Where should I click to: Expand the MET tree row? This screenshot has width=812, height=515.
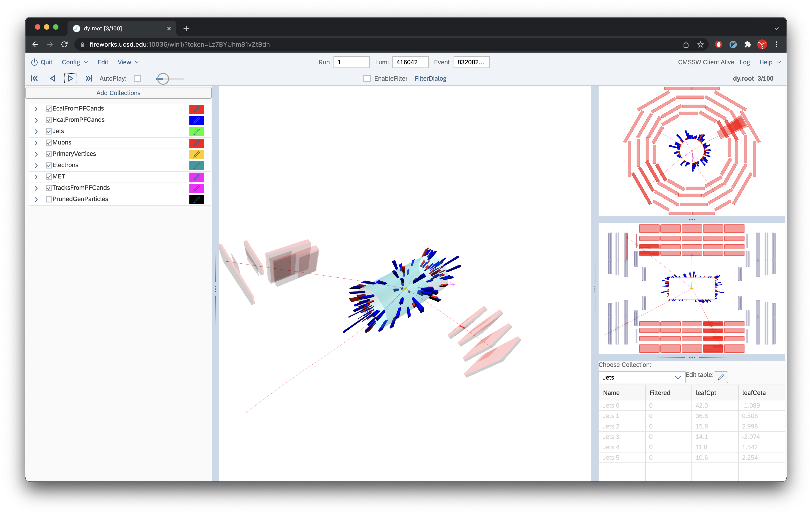pos(36,177)
